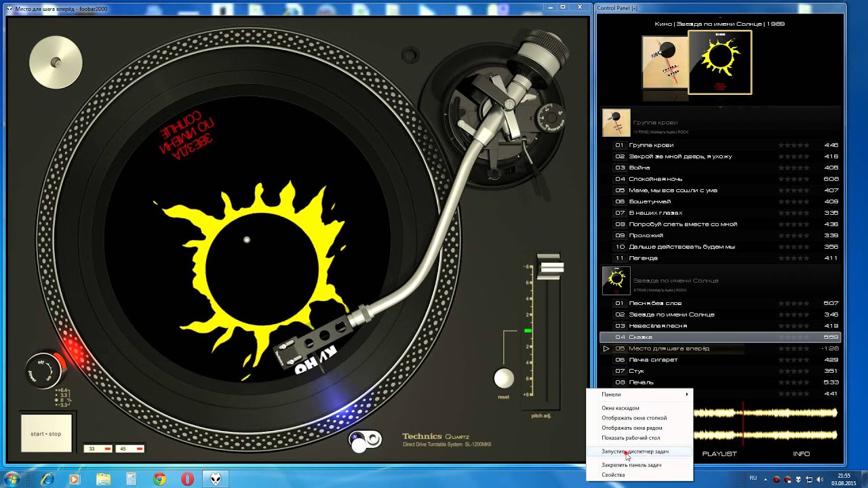Viewport: 868px width, 488px height.
Task: Select track 01 Песня без слов
Action: click(721, 303)
